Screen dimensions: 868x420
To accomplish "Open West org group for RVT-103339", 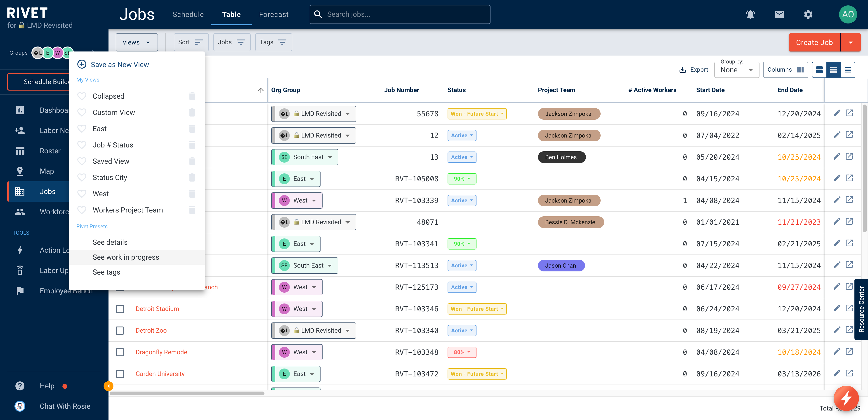I will point(297,201).
